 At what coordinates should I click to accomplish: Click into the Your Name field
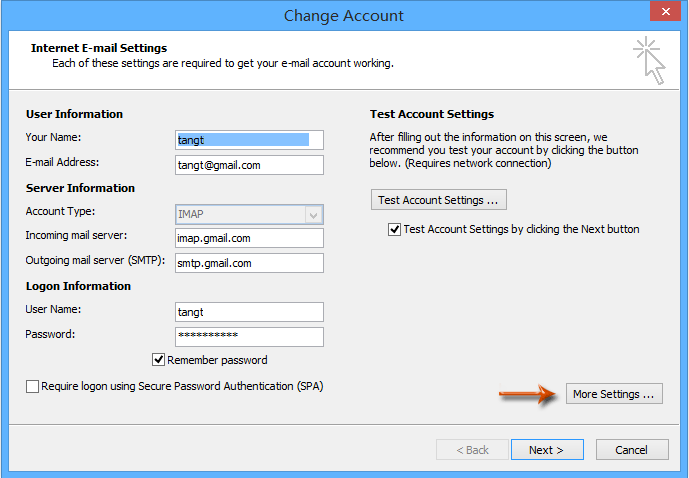click(248, 140)
